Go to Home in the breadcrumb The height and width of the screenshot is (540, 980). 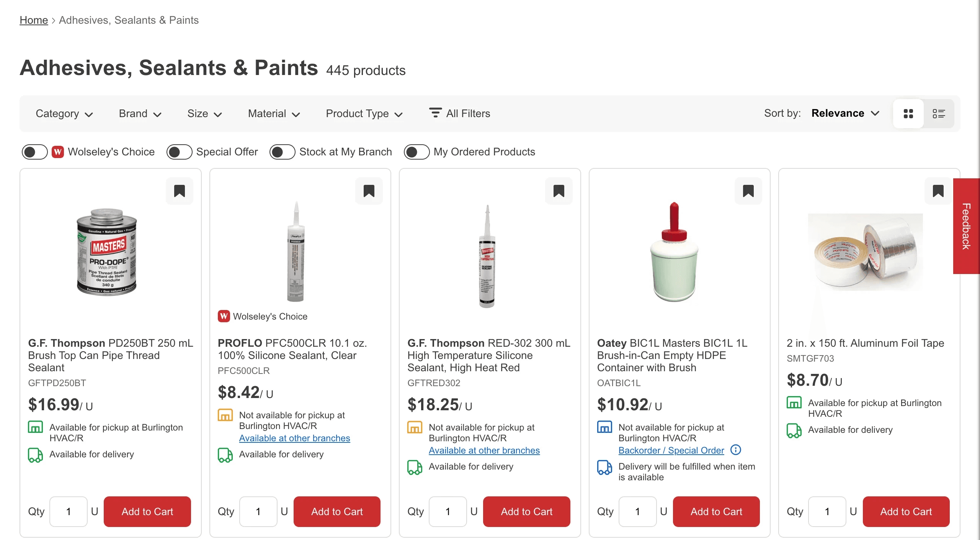point(34,20)
